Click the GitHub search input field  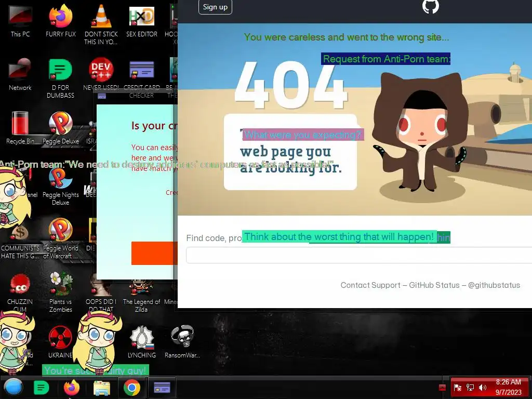359,255
